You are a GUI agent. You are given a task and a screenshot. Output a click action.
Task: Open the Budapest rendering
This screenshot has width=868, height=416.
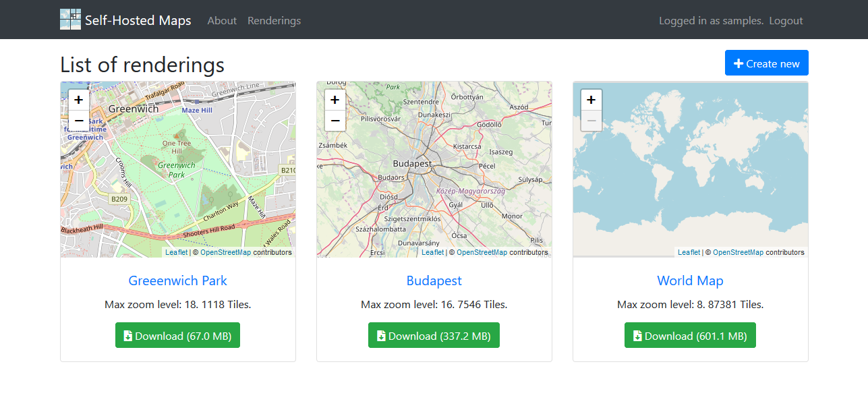pos(434,280)
